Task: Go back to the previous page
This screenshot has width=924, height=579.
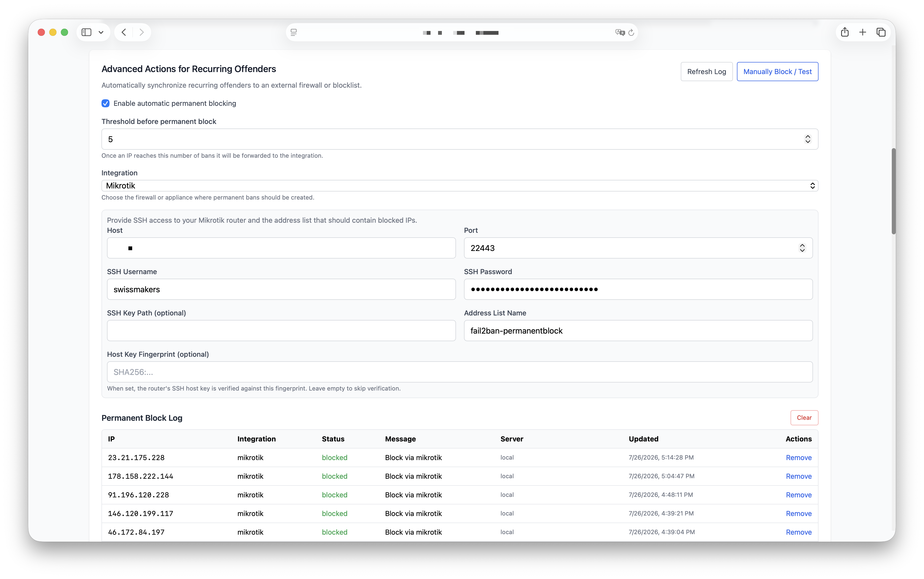Action: (124, 33)
